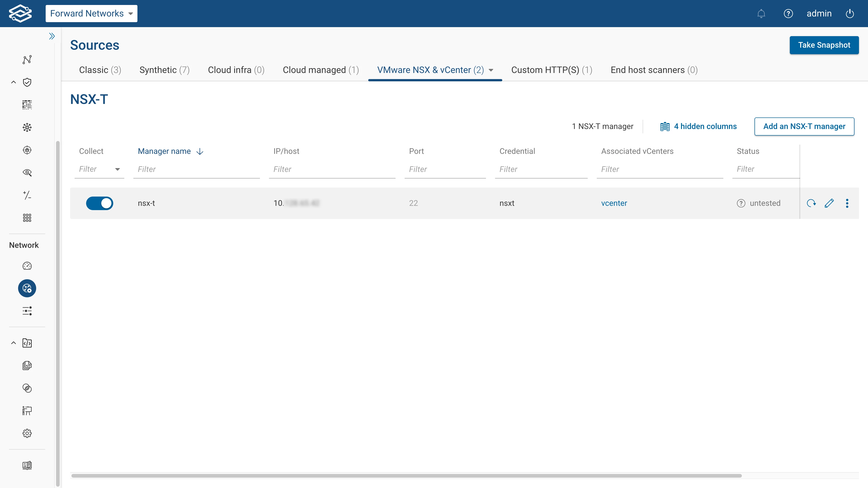This screenshot has height=488, width=868.
Task: Open the vcenter link in Associated vCenters
Action: [614, 203]
